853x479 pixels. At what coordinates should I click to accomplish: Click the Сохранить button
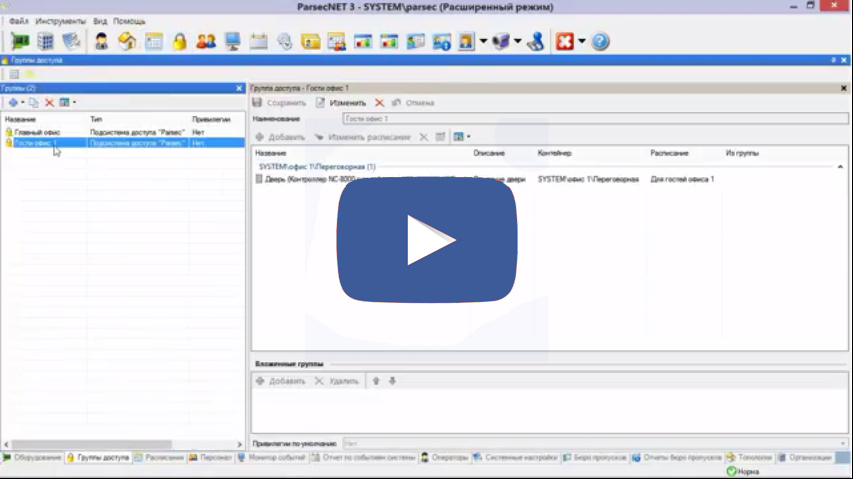click(280, 103)
